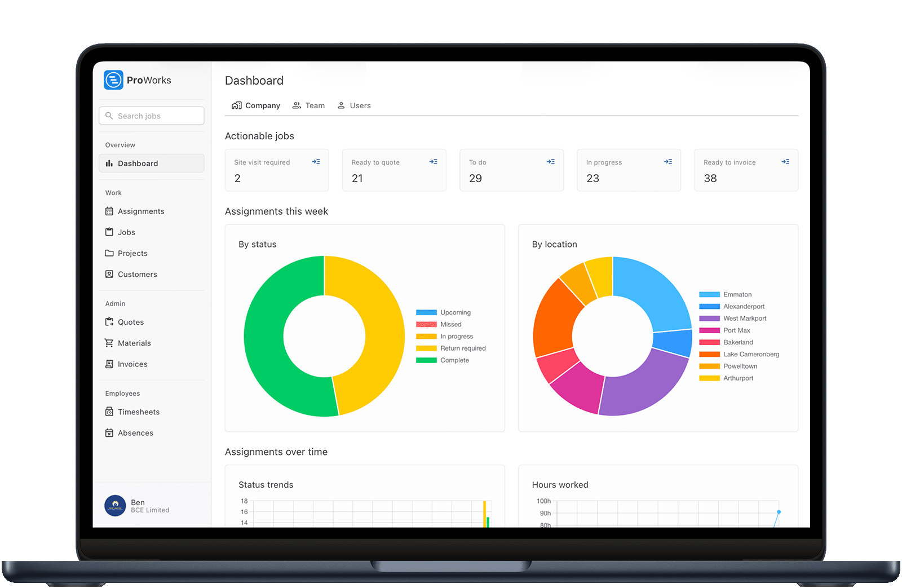Click the Materials shopping cart icon
The width and height of the screenshot is (902, 588).
click(x=109, y=343)
